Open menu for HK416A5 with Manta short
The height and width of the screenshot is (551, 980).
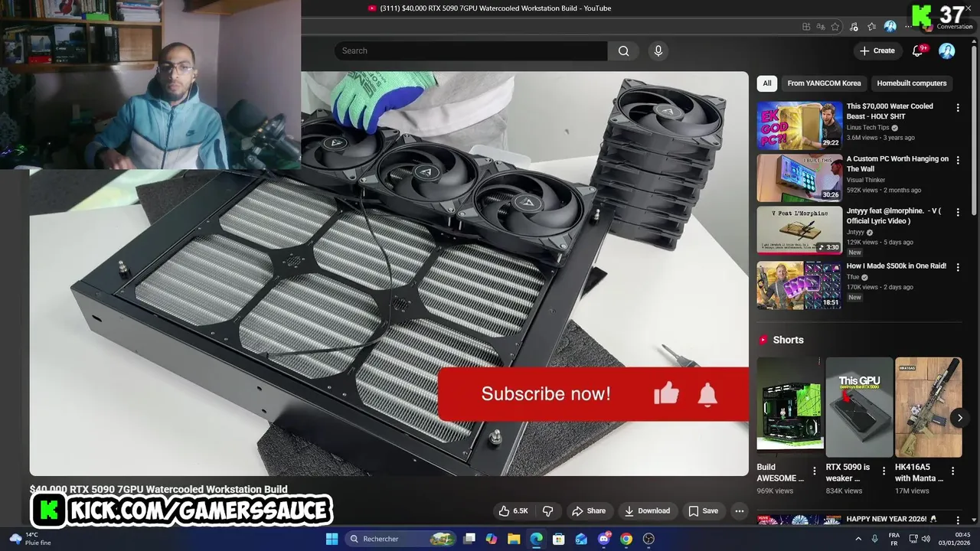[952, 471]
